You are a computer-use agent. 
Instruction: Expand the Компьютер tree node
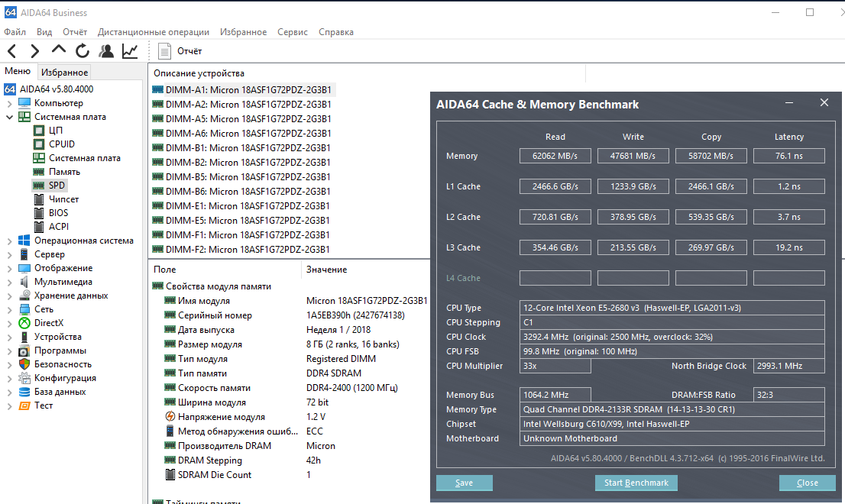pyautogui.click(x=9, y=103)
